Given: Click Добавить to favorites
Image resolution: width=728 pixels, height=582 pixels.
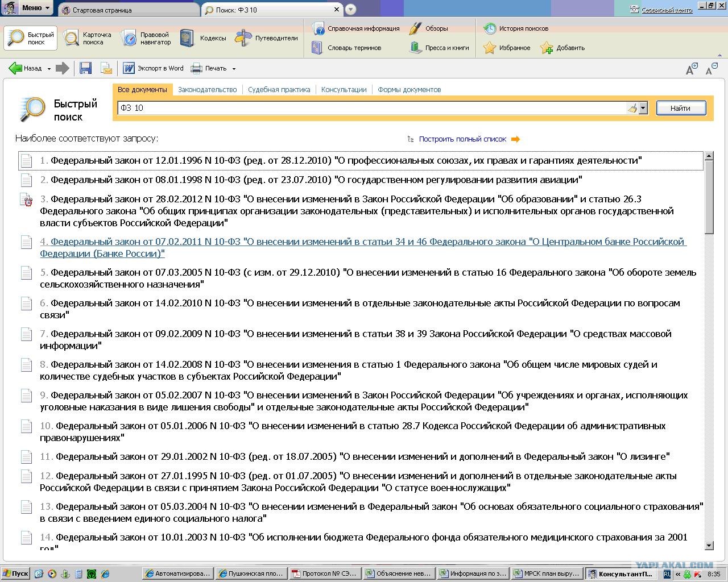Looking at the screenshot, I should (x=562, y=48).
